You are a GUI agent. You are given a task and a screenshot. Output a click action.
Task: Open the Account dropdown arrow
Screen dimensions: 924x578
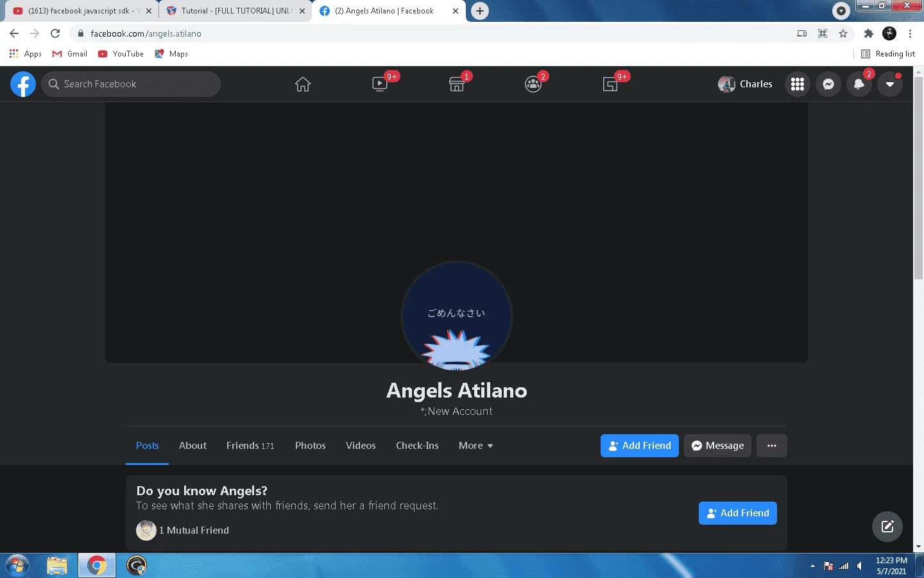(x=890, y=84)
